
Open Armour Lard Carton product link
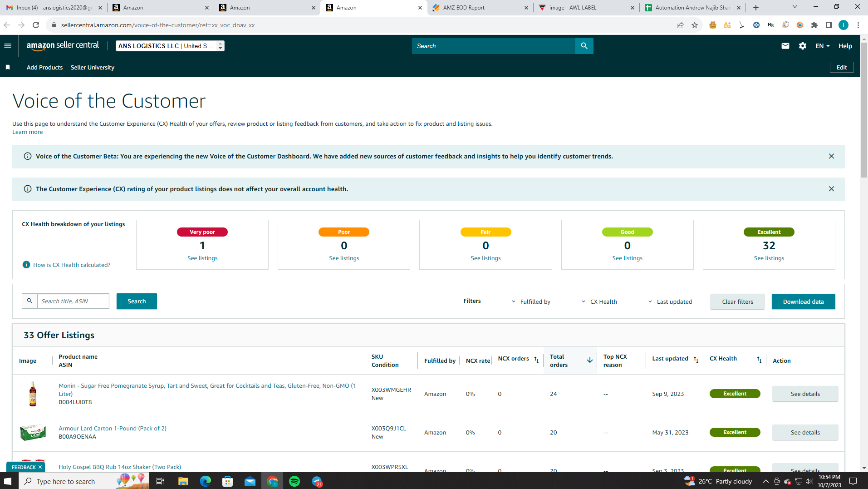[x=113, y=428]
